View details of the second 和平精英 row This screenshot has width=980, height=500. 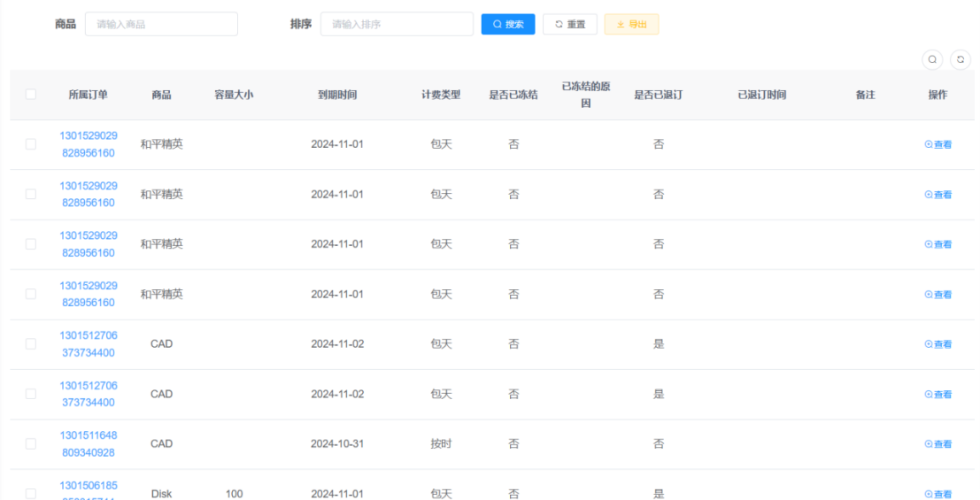938,195
